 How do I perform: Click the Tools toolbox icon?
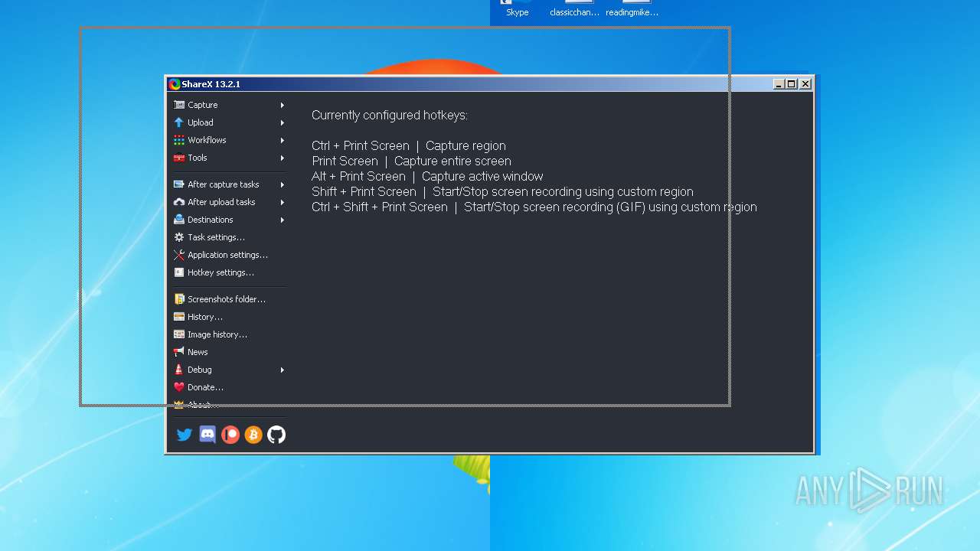coord(179,158)
